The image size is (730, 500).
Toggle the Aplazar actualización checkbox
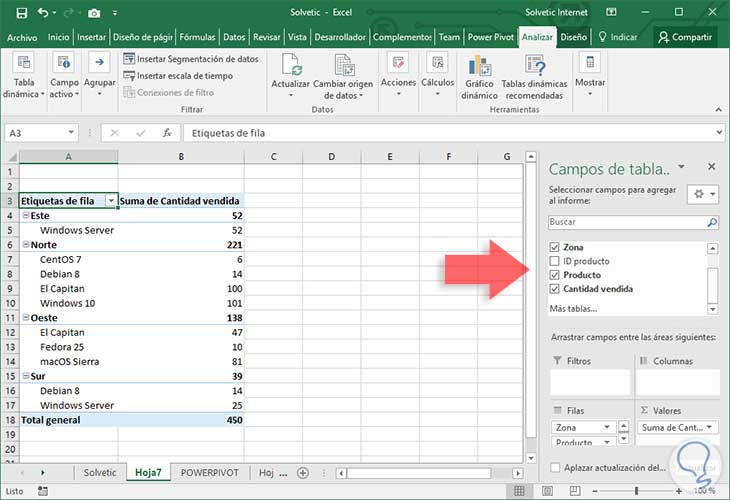click(555, 467)
